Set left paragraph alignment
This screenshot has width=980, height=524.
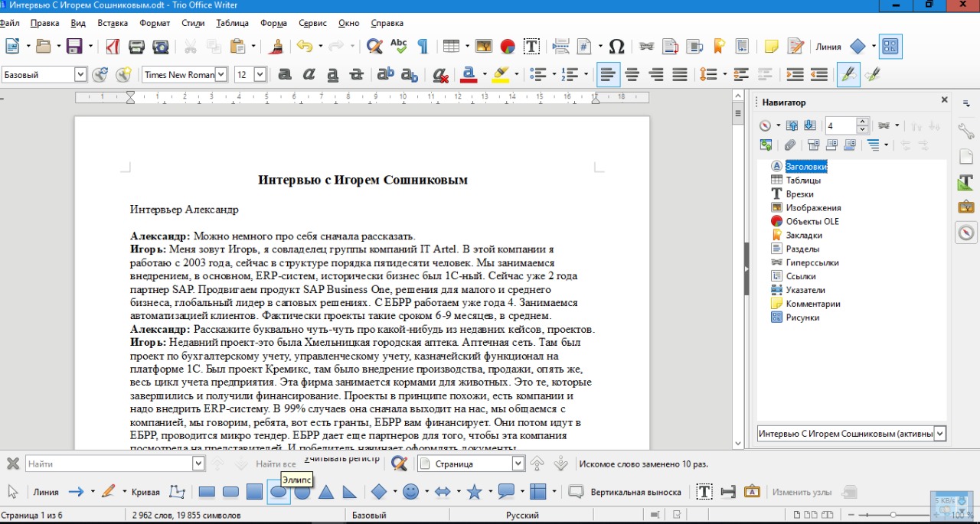pos(608,75)
